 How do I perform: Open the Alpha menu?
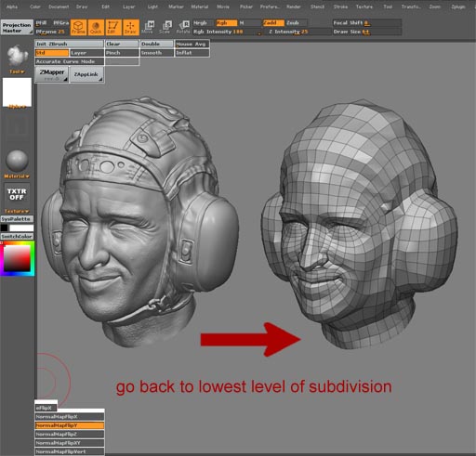pos(12,7)
